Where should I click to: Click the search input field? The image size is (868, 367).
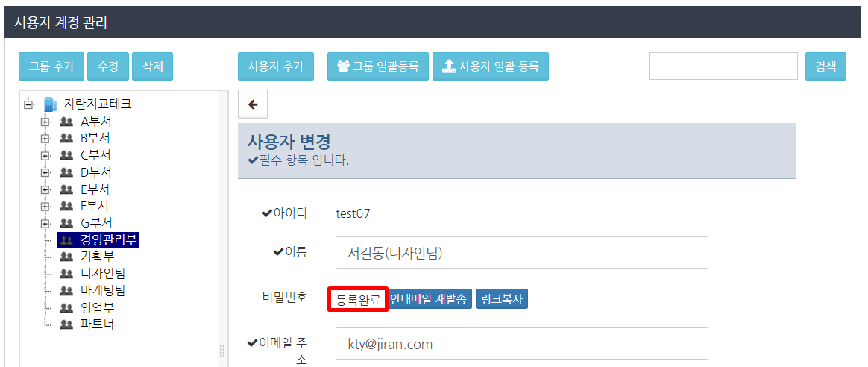(723, 66)
